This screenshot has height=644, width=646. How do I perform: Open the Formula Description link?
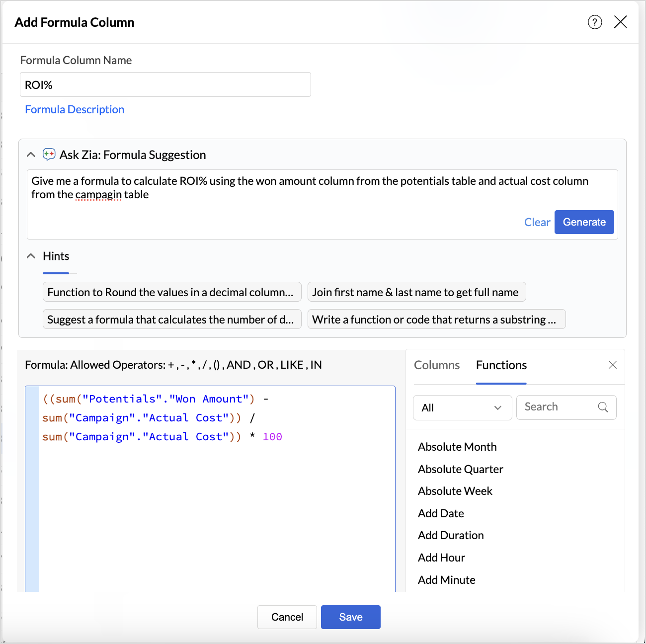pyautogui.click(x=75, y=109)
